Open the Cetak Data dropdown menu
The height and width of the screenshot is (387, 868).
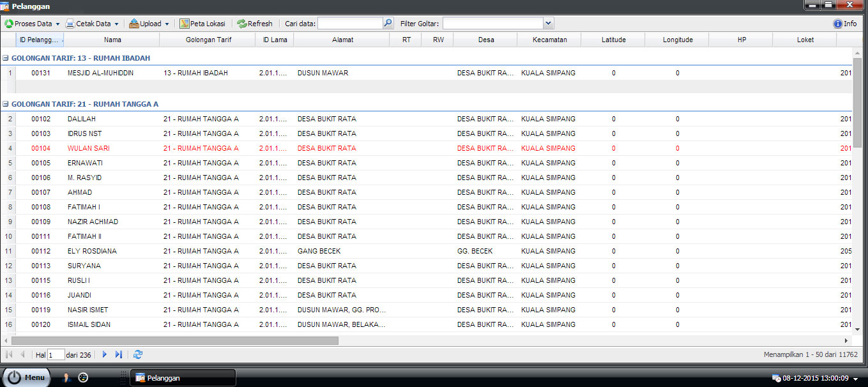click(x=93, y=24)
